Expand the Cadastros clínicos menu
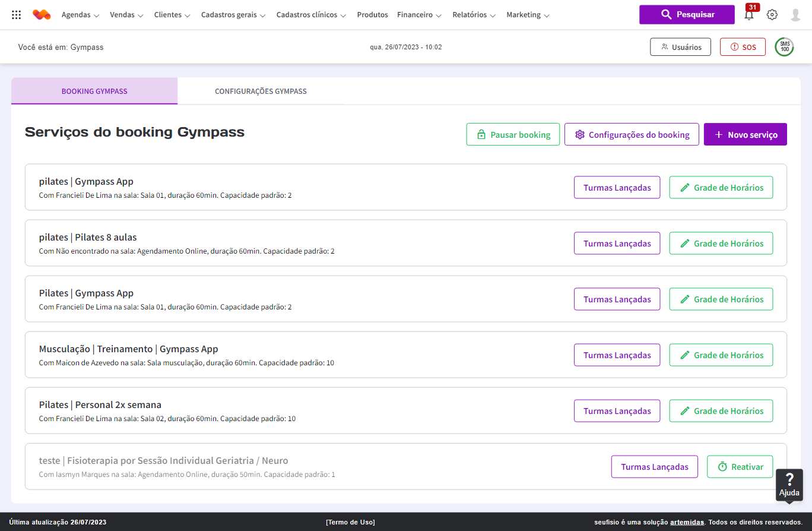 coord(312,15)
